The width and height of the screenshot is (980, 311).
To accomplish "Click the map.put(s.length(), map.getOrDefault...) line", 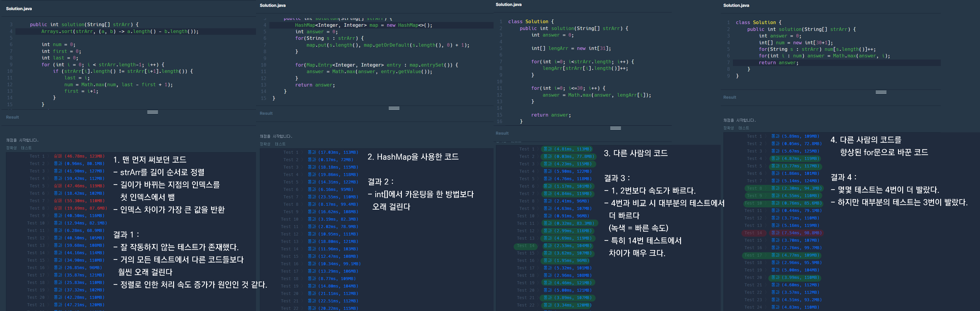I will pyautogui.click(x=388, y=45).
